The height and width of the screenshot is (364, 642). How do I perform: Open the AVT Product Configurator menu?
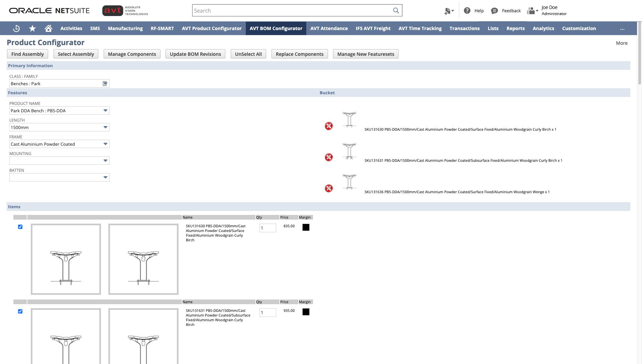pyautogui.click(x=212, y=29)
